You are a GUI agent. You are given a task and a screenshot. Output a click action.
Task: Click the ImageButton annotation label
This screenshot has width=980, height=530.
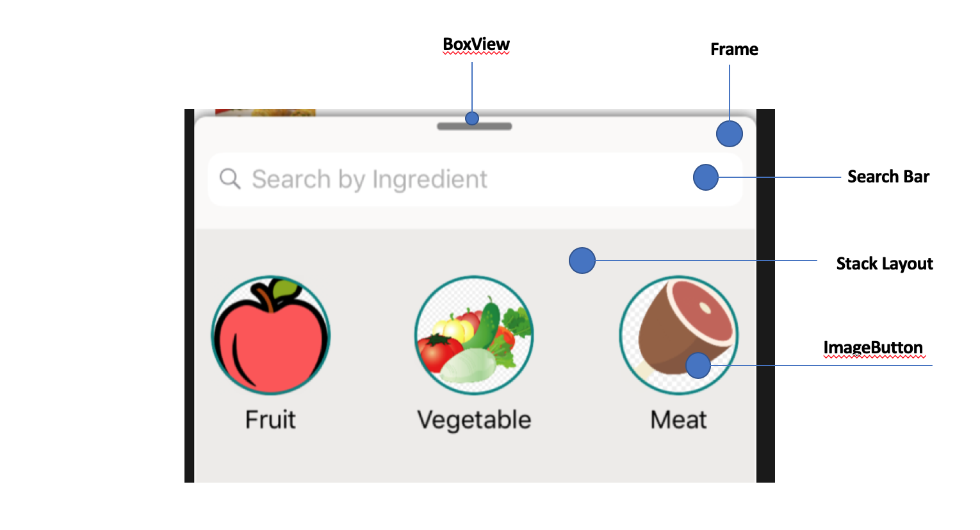(x=873, y=348)
